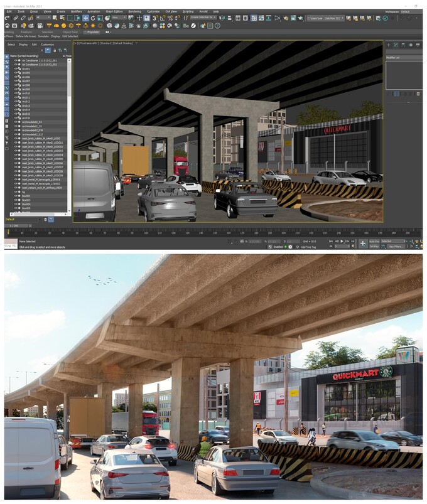
Task: Select Axel_brick_rubble_M_mixed_LOD00 in object list
Action: [x=41, y=138]
